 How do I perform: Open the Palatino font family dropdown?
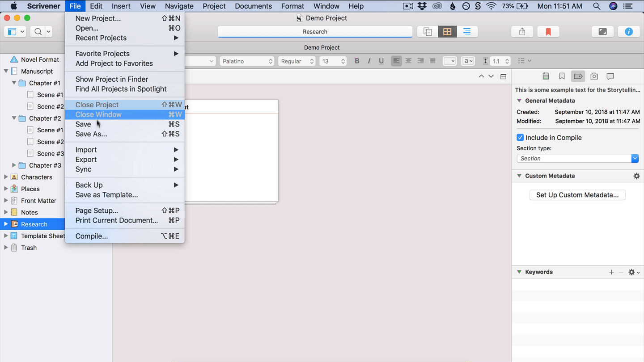click(x=246, y=61)
